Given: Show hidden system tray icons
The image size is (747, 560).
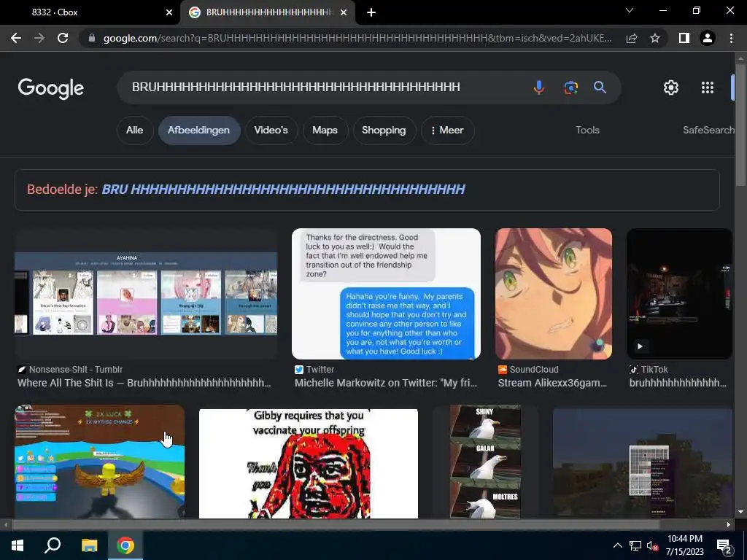Looking at the screenshot, I should (x=617, y=545).
